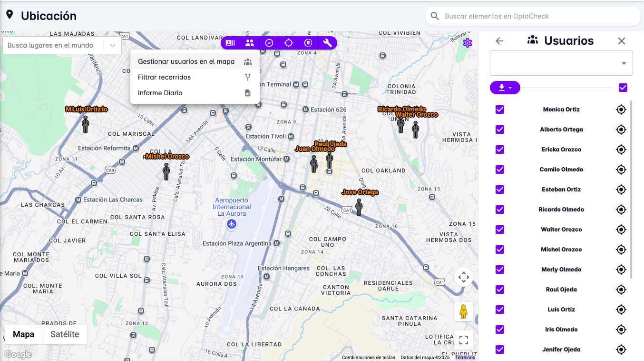Switch the map to Satélite view
The height and width of the screenshot is (361, 644).
click(x=65, y=334)
